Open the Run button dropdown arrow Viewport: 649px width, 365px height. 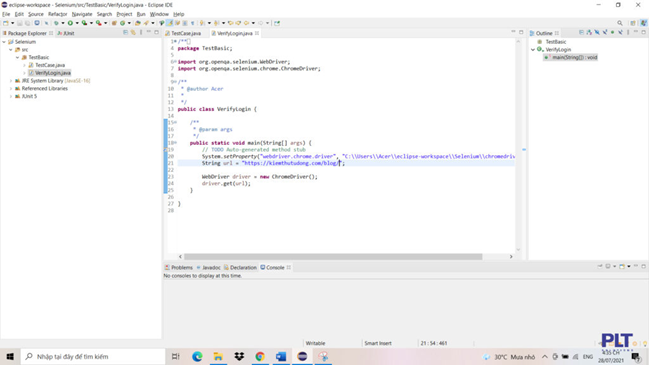pos(77,23)
